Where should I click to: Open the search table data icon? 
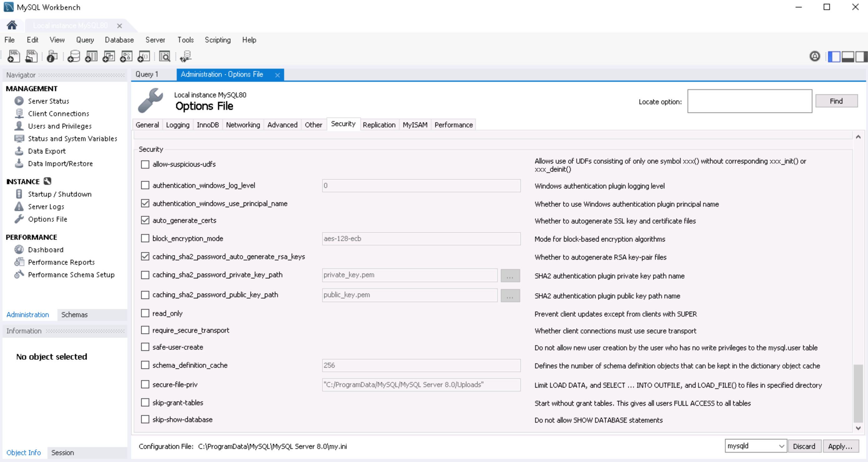tap(165, 56)
